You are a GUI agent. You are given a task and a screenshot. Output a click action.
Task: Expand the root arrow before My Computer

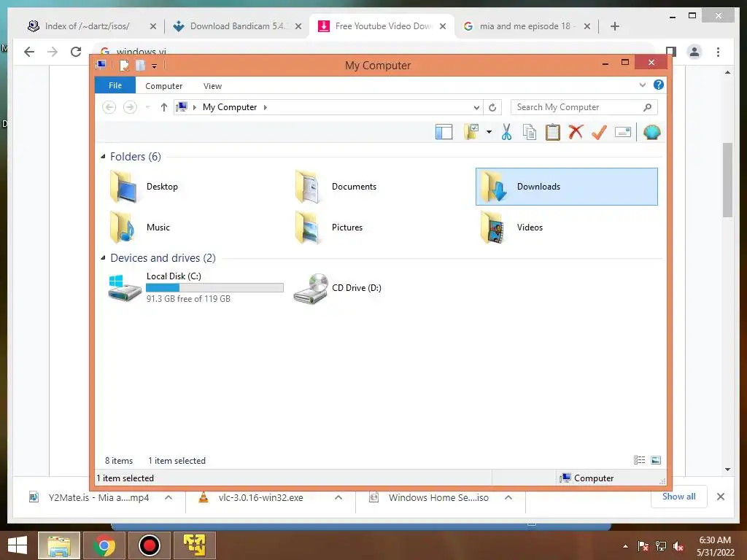(x=194, y=107)
